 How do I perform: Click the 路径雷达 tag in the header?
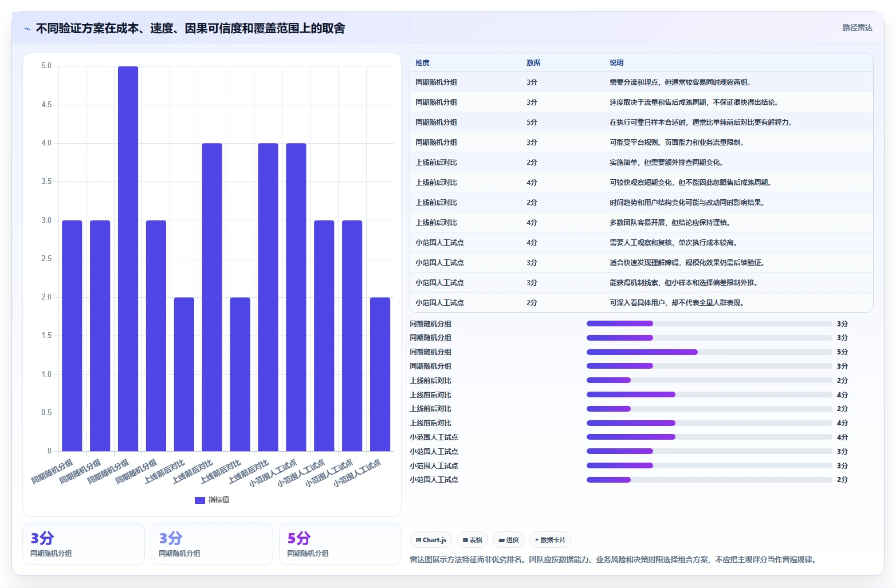(x=857, y=28)
